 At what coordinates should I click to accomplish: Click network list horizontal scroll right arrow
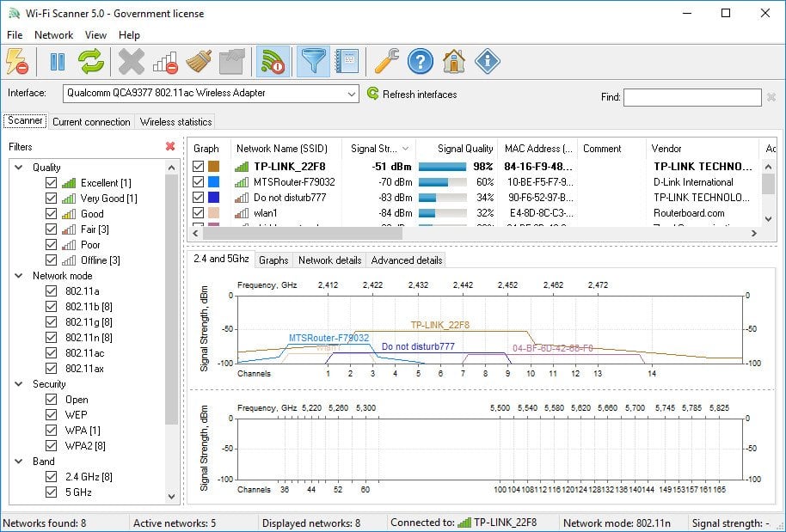coord(753,233)
